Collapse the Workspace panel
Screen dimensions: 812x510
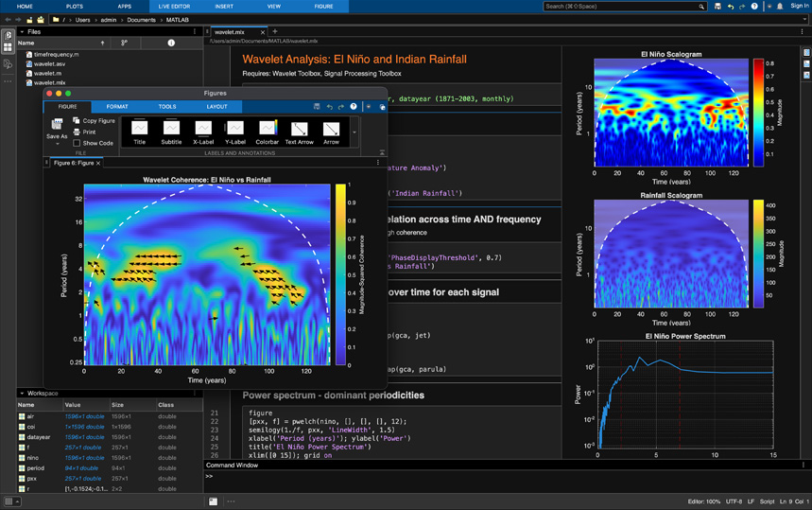coord(22,393)
